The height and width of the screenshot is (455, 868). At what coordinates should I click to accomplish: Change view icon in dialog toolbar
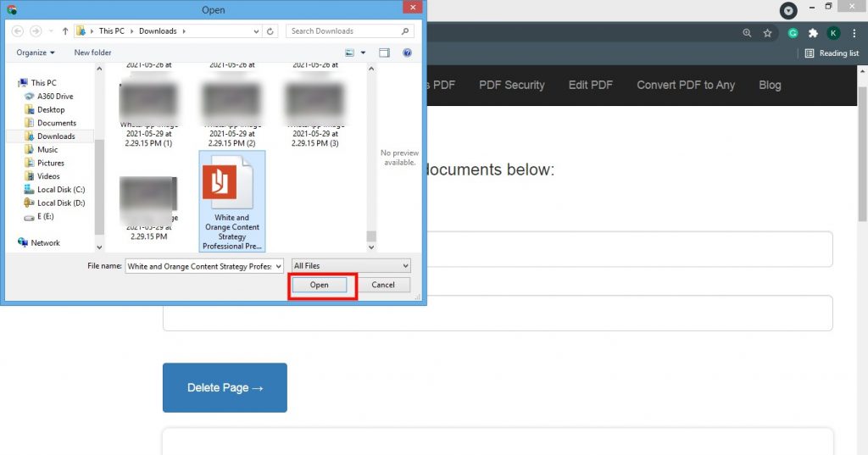(x=349, y=53)
